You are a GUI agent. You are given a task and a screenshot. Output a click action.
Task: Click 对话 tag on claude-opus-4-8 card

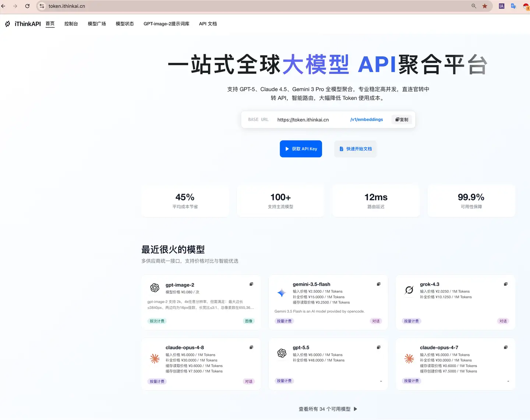click(x=249, y=381)
